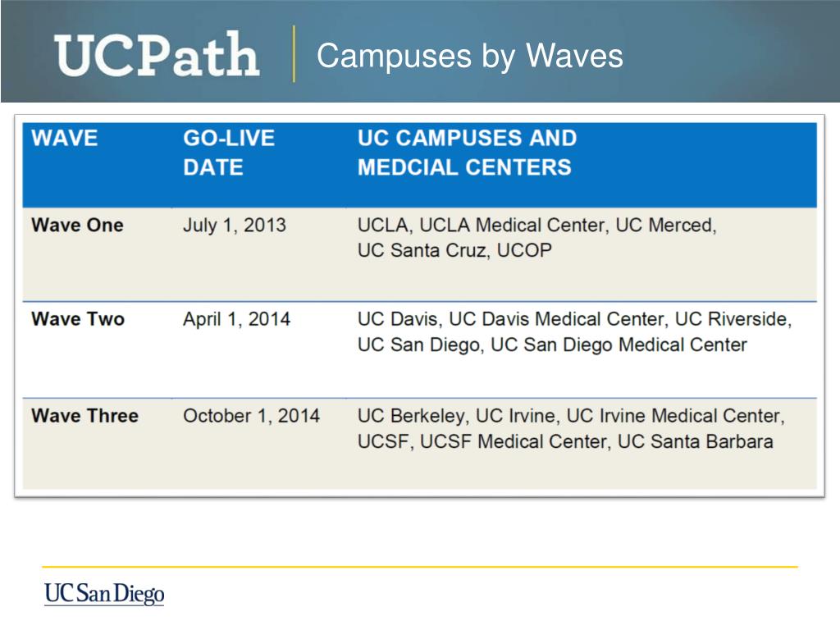840x630 pixels.
Task: Click the WAVE column header
Action: [x=65, y=138]
